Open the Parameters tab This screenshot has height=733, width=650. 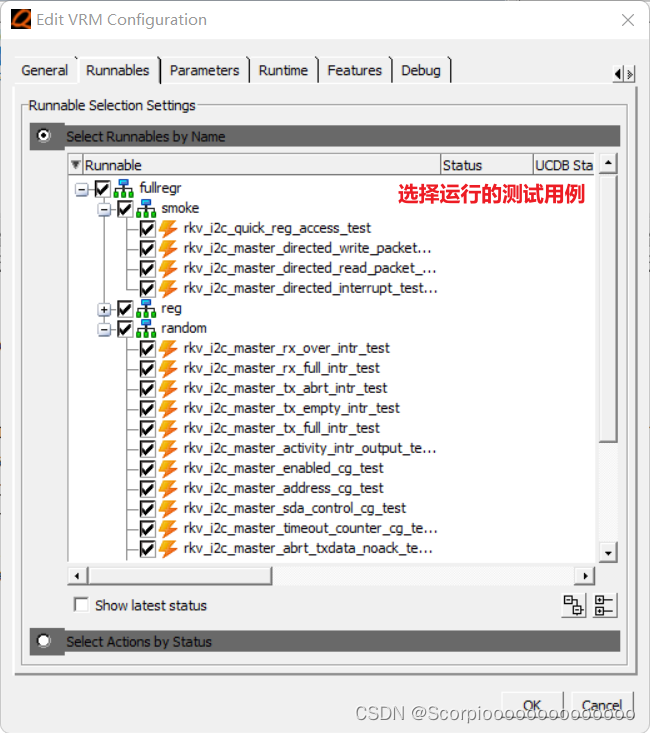point(204,71)
